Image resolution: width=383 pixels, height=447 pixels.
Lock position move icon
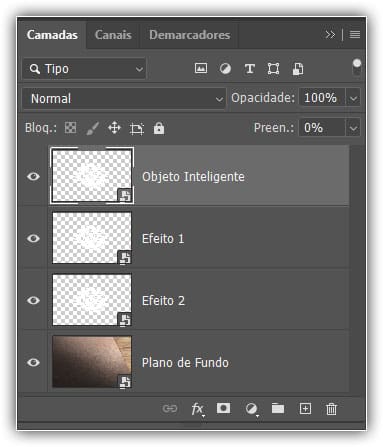(x=114, y=128)
